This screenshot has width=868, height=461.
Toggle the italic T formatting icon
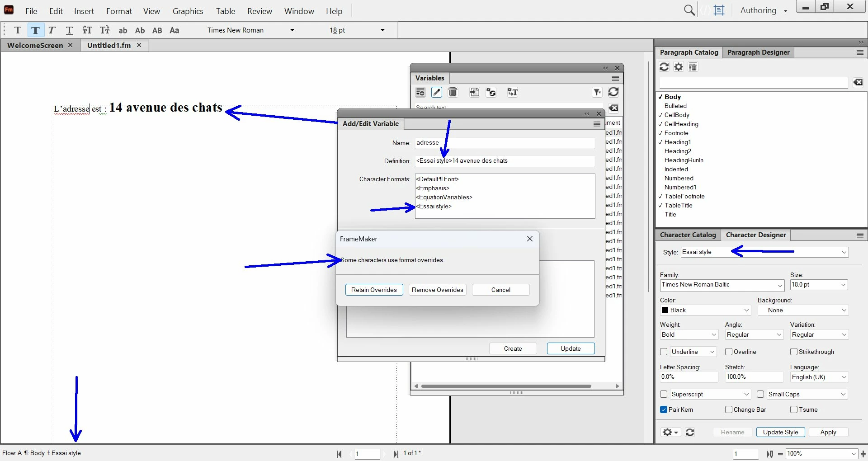pos(52,30)
